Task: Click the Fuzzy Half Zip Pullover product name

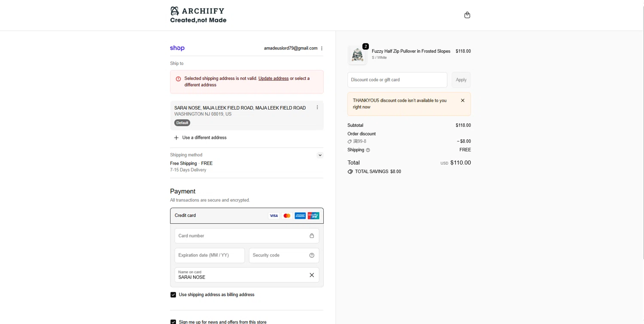Action: point(411,51)
